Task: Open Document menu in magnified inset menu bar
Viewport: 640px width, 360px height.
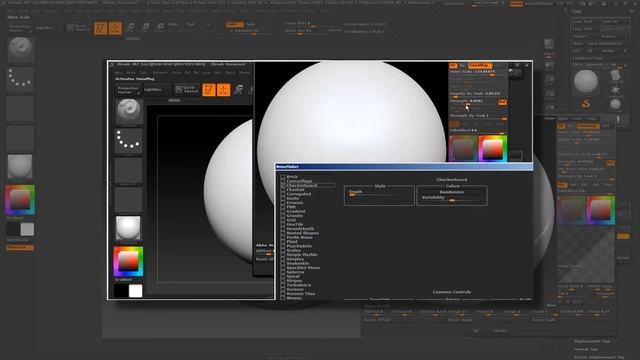Action: (x=160, y=73)
